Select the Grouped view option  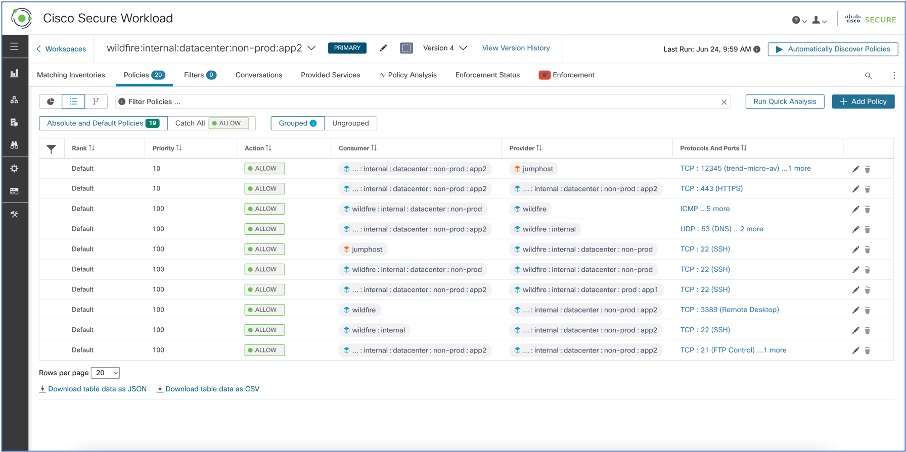[298, 123]
